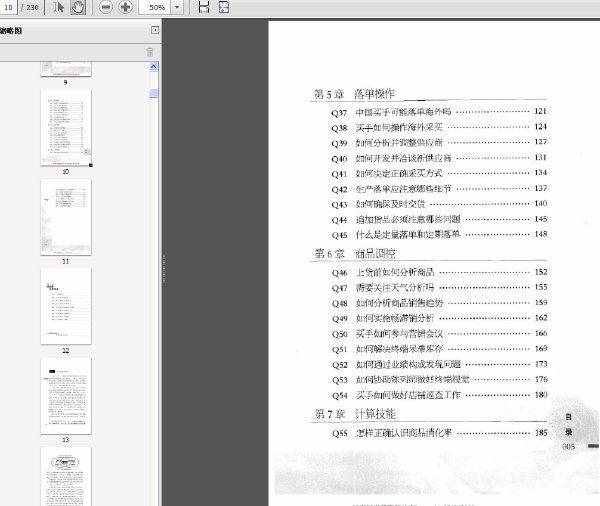This screenshot has height=506, width=600.
Task: Select the arrow Select tool
Action: coord(58,7)
